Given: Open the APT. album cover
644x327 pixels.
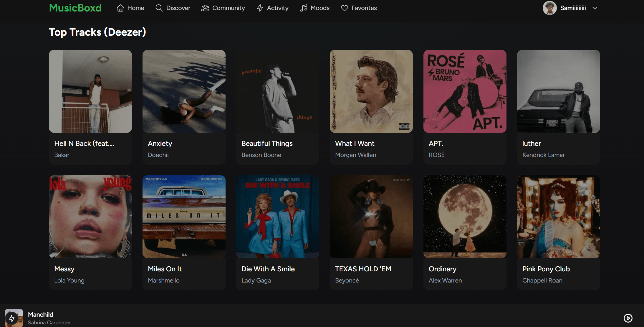Looking at the screenshot, I should pyautogui.click(x=465, y=91).
